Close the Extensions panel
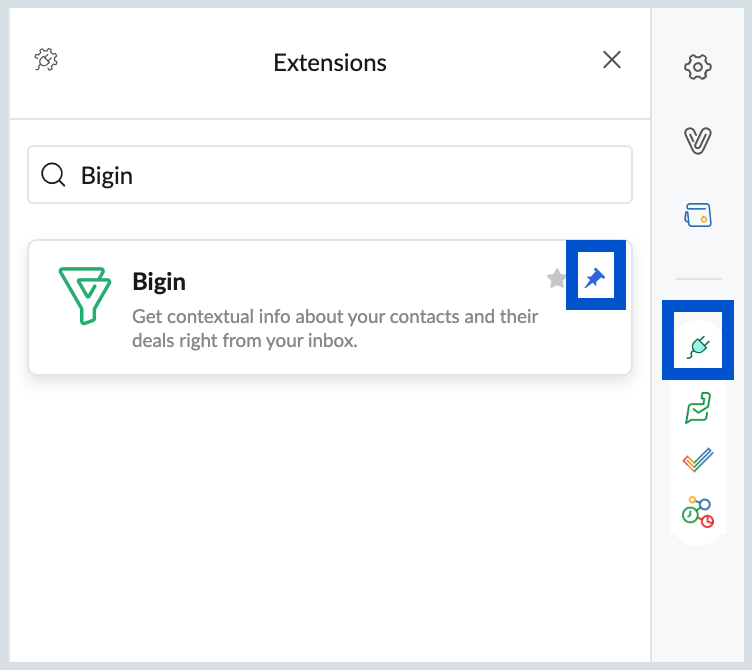Screen dimensions: 752x670 (x=611, y=60)
